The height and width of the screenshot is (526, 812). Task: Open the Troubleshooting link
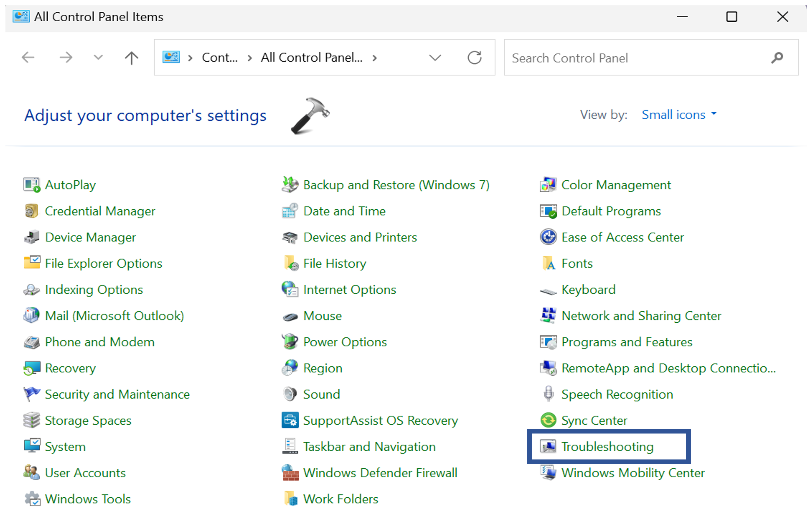pos(607,446)
